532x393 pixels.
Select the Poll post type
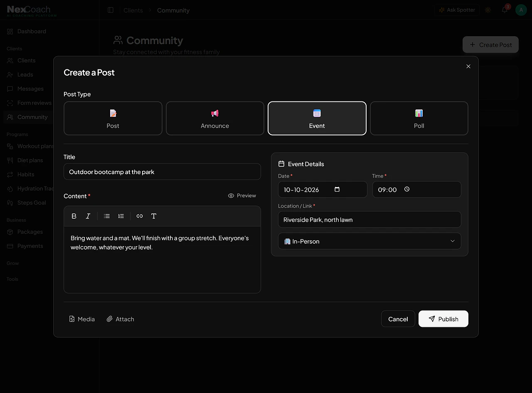click(419, 119)
